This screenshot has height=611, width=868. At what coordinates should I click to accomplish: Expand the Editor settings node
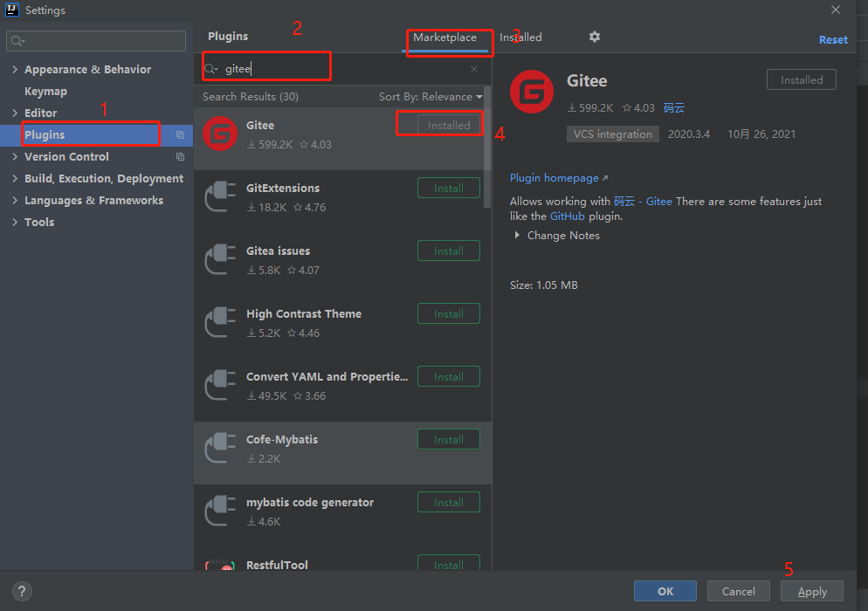point(15,113)
